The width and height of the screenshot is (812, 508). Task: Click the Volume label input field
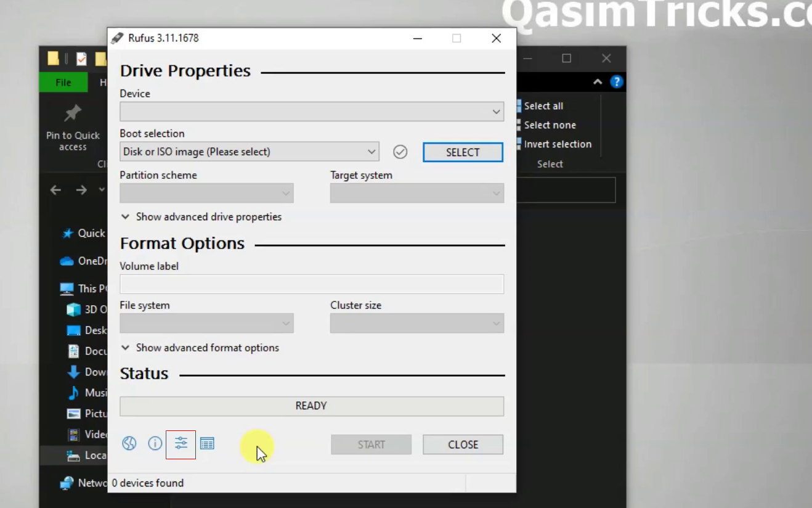pos(312,284)
